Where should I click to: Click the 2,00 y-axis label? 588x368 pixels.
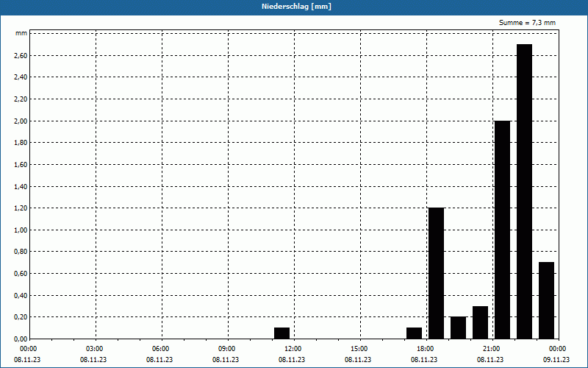[x=21, y=121]
